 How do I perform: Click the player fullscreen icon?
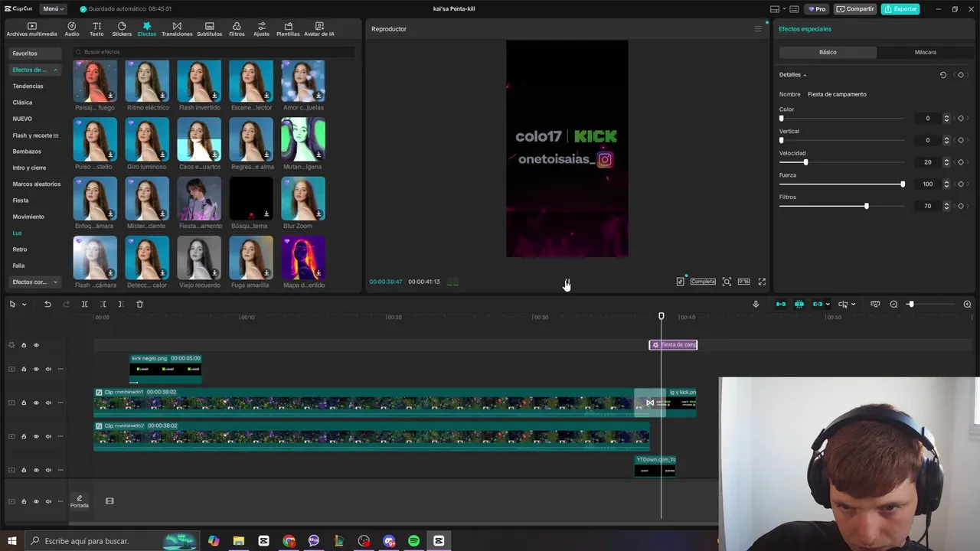(762, 282)
